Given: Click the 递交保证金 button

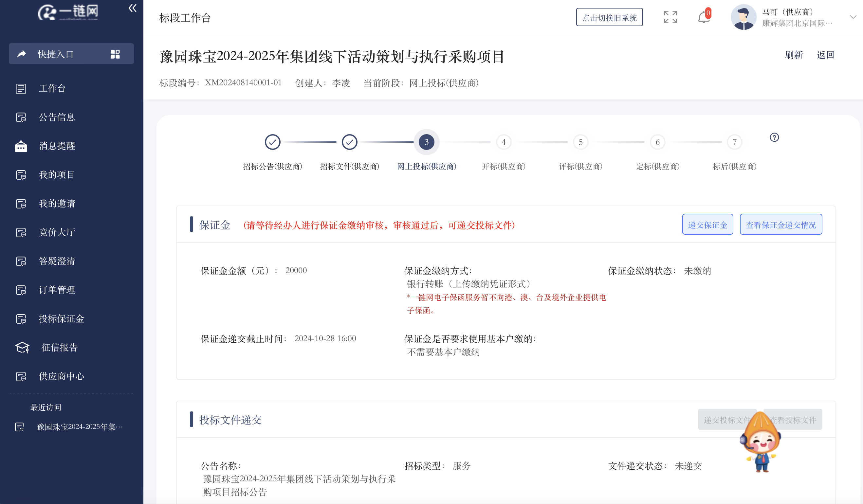Looking at the screenshot, I should click(x=707, y=225).
